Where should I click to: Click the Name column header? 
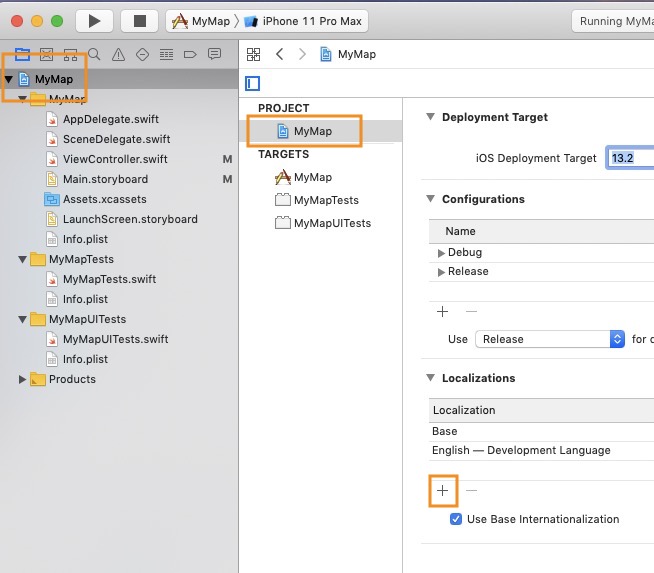541,231
